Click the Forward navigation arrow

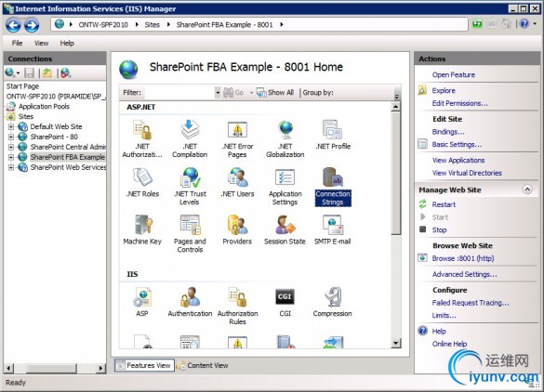[32, 25]
